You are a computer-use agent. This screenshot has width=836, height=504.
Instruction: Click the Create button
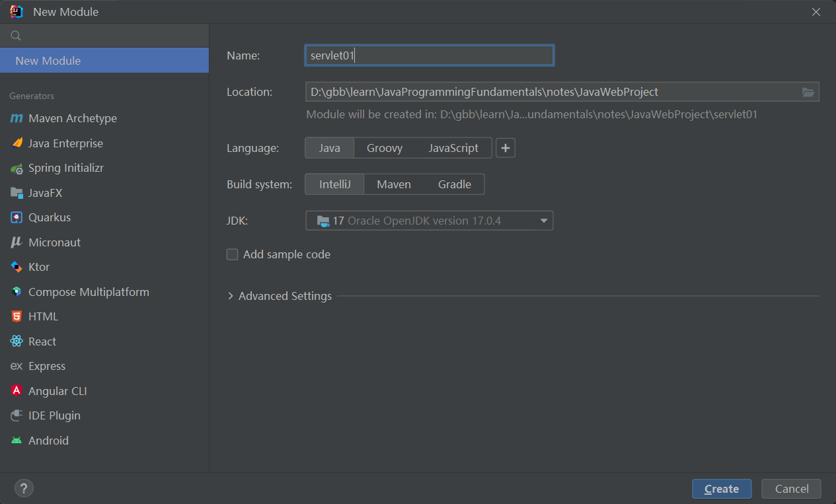722,489
